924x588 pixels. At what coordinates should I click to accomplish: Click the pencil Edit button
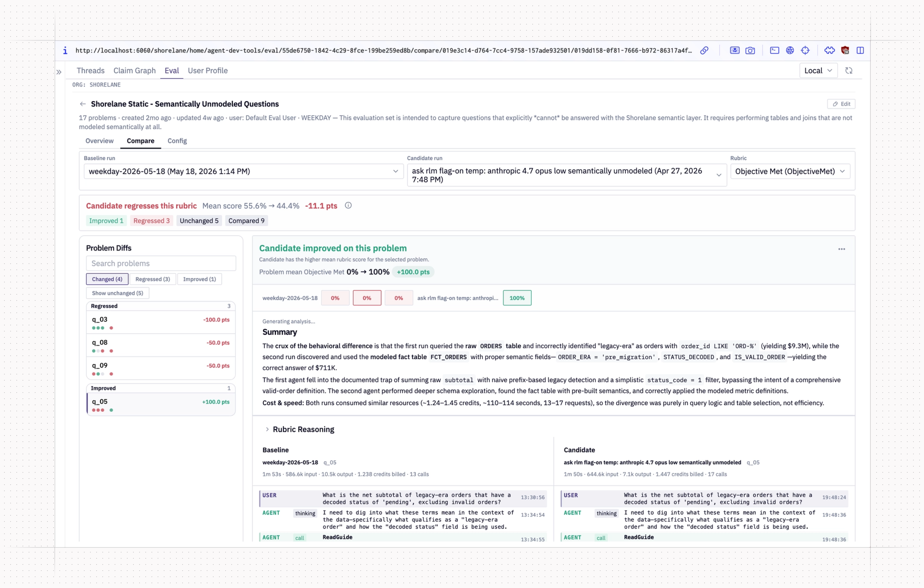click(x=841, y=104)
